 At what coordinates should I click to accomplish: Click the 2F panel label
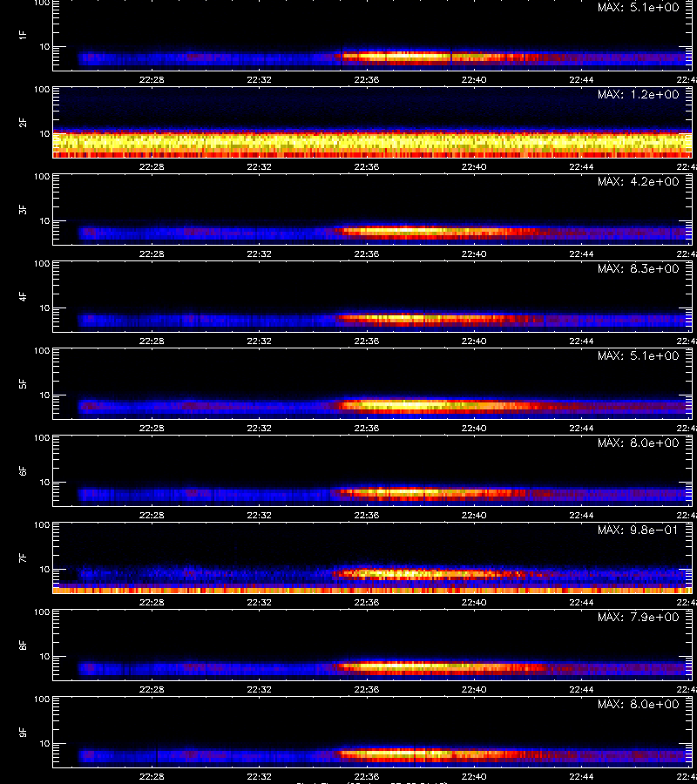pyautogui.click(x=23, y=123)
